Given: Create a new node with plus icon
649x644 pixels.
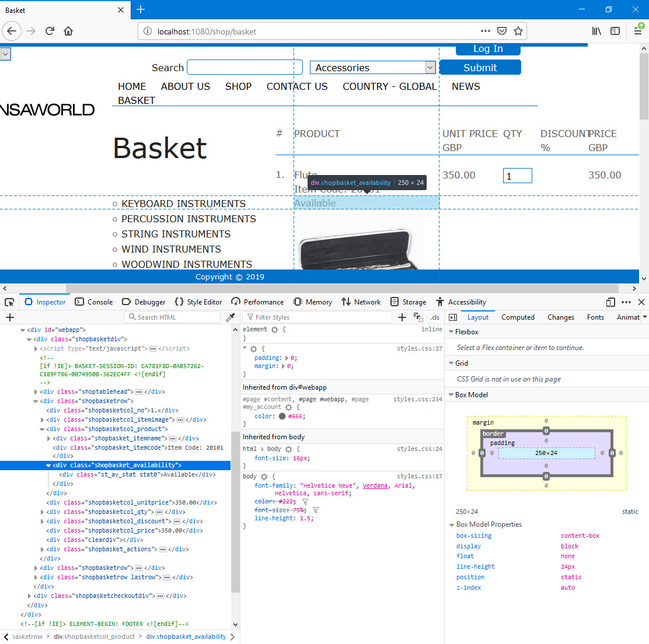Looking at the screenshot, I should tap(10, 317).
